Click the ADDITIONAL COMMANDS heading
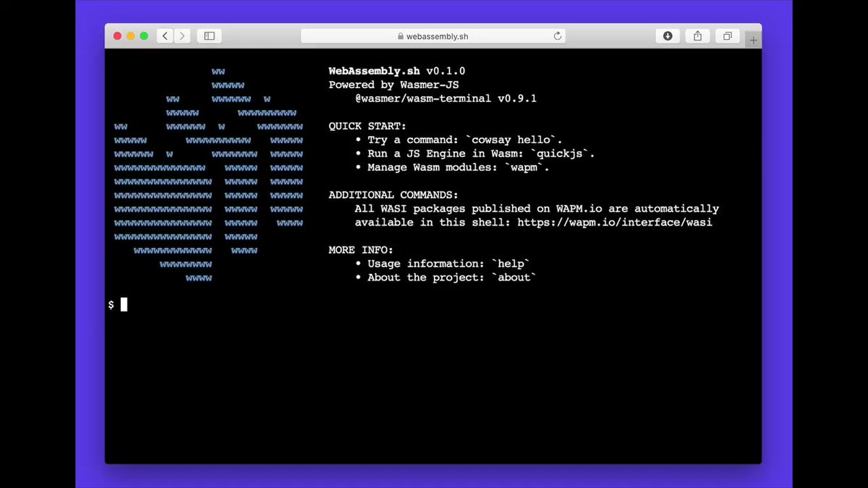Image resolution: width=868 pixels, height=488 pixels. click(x=393, y=194)
